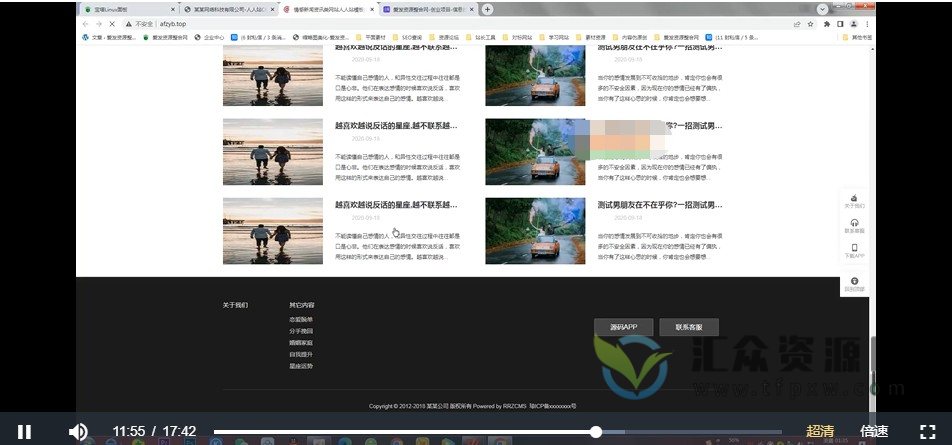Mute the video player volume

coord(78,432)
